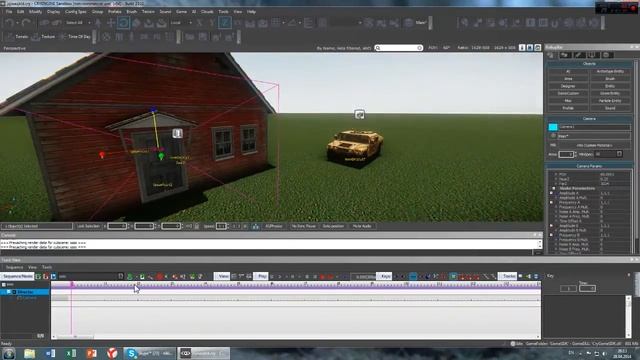
Task: Open the RollupBar Modeling tab icon
Action: (x=579, y=55)
